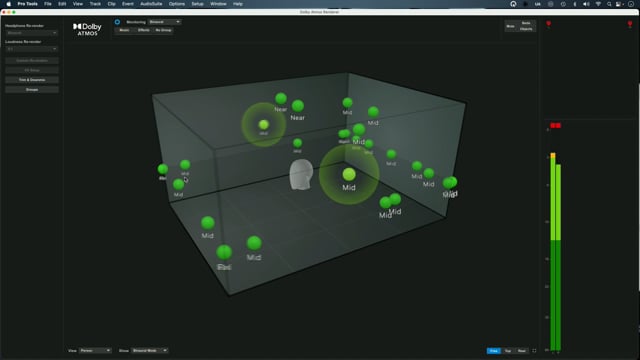Screen dimensions: 640x360
Task: Click the first greyed button under Loudness Re-render
Action: pyautogui.click(x=32, y=60)
